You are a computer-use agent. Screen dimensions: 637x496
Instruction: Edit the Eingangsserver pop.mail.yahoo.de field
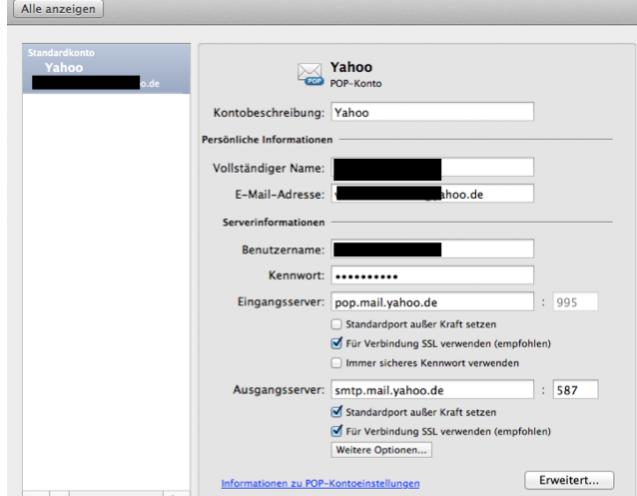coord(432,302)
